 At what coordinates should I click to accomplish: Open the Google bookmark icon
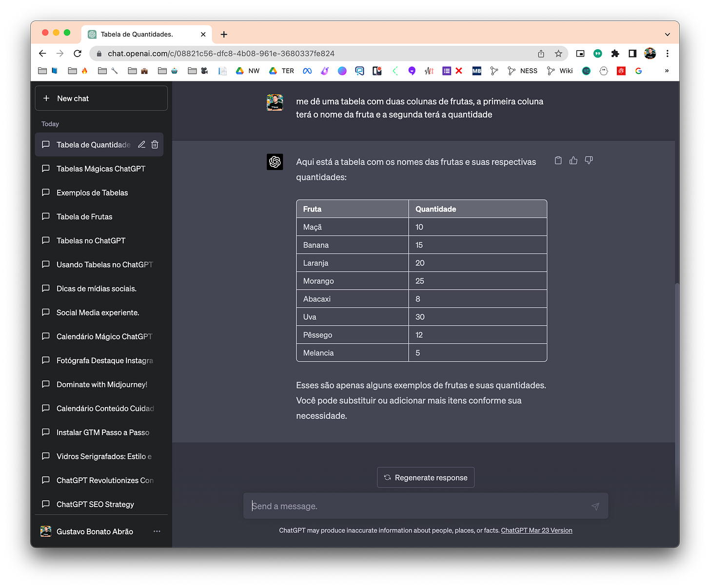point(638,71)
